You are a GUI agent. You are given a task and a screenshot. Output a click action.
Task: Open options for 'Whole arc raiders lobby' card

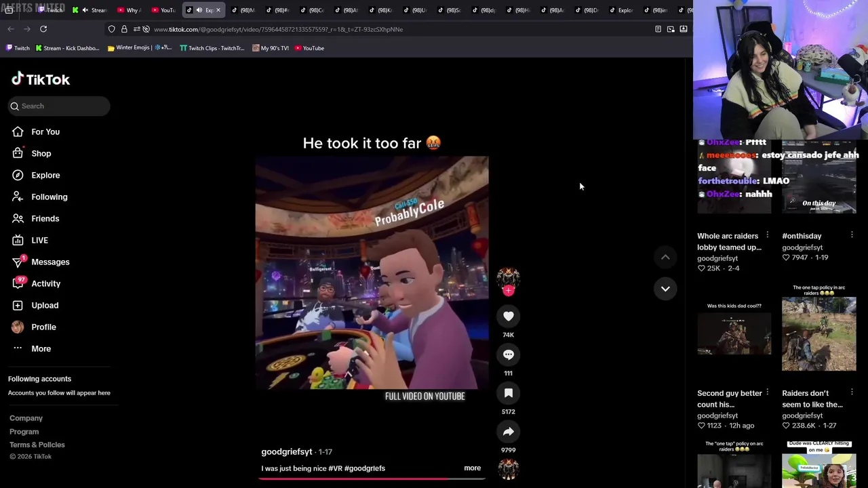pos(767,235)
